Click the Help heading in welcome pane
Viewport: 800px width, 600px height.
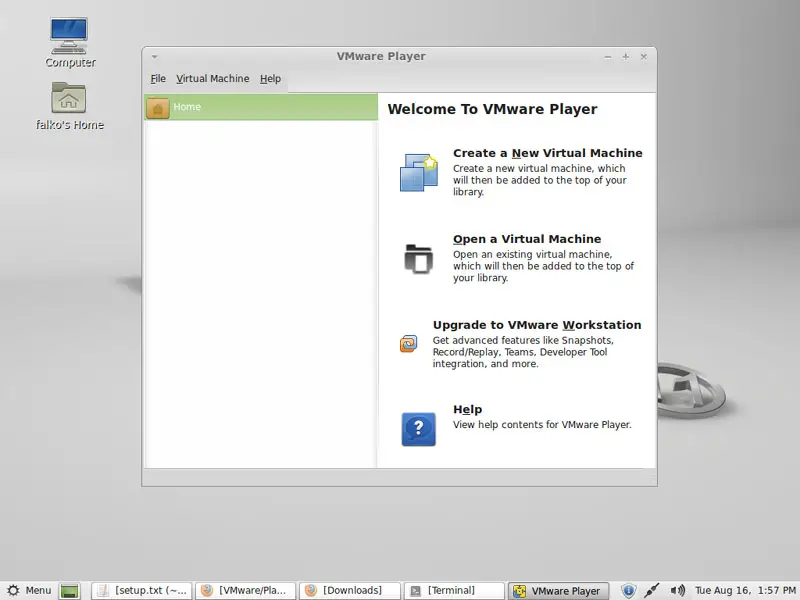click(467, 409)
